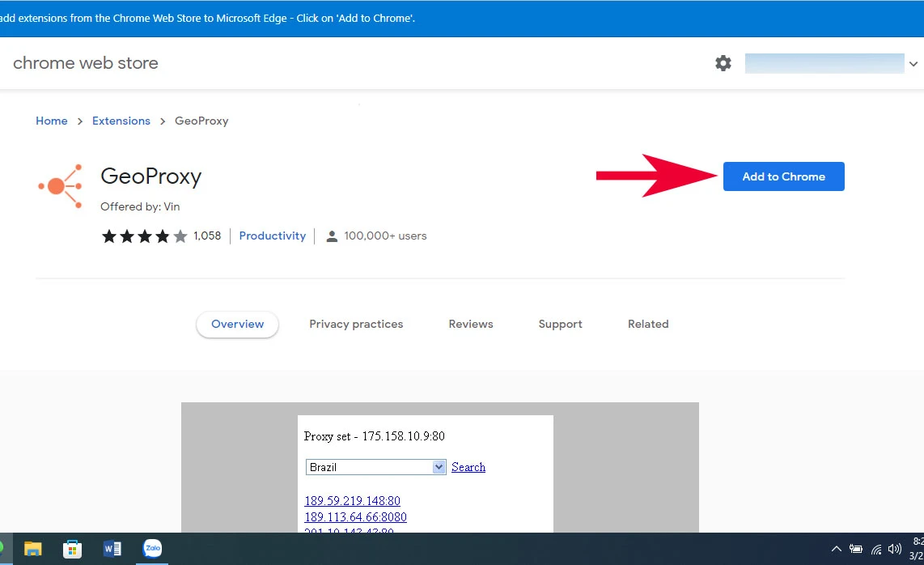Screen dimensions: 924x565
Task: Click the battery tray icon
Action: tap(856, 549)
